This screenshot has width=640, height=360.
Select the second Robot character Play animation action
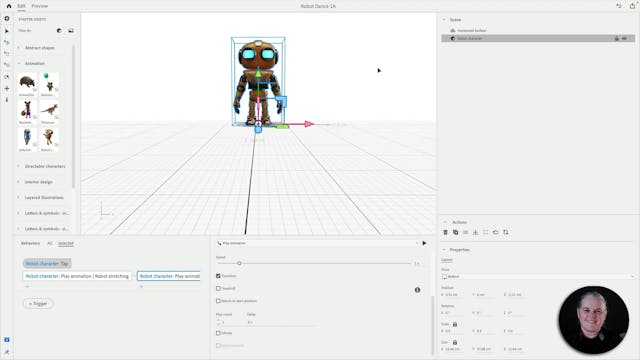169,276
